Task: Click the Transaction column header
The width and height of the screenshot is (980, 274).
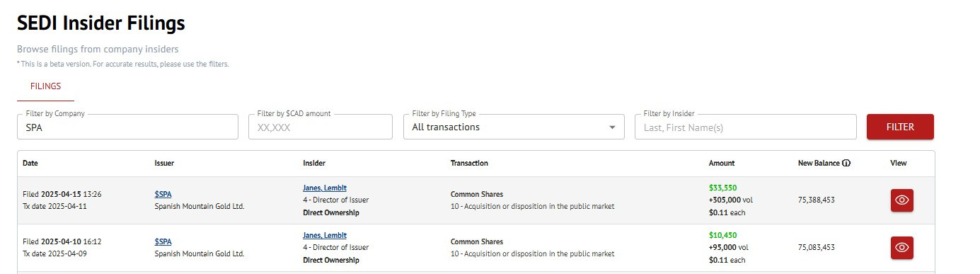Action: click(x=469, y=163)
